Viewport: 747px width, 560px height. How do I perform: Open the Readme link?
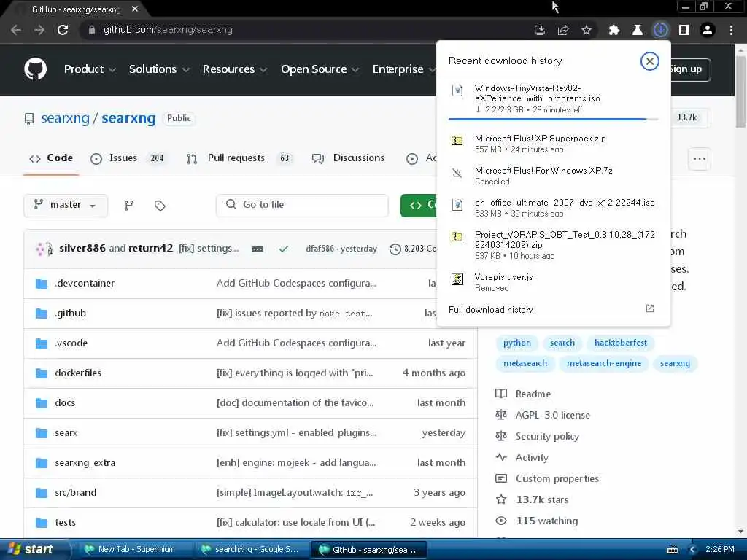pos(533,394)
